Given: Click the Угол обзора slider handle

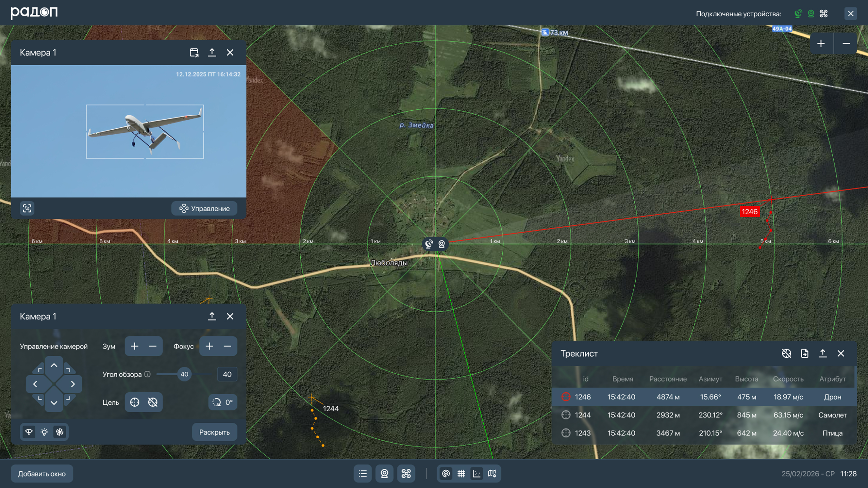Looking at the screenshot, I should (x=184, y=374).
